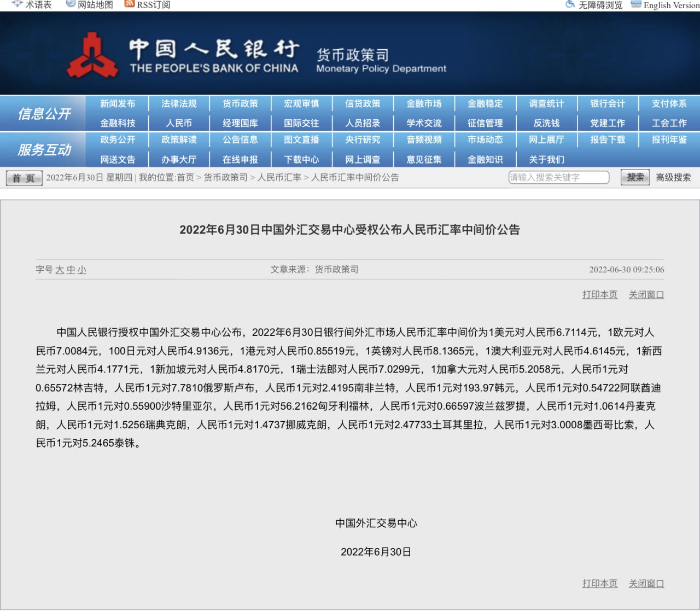The height and width of the screenshot is (611, 700).
Task: Open the 网送文告 menu item
Action: point(118,159)
